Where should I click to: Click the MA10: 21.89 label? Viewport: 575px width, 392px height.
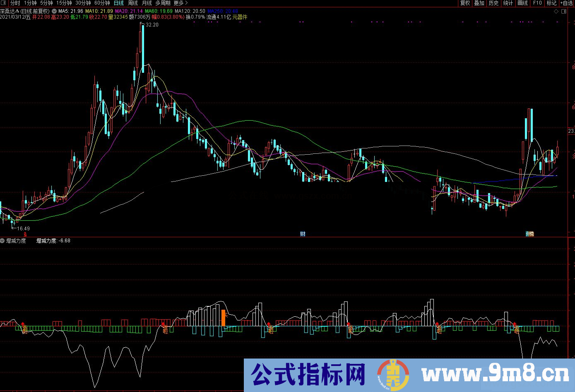(99, 11)
